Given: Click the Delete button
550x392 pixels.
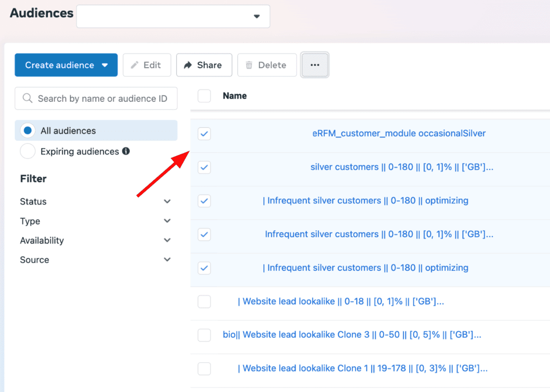Looking at the screenshot, I should pos(267,65).
